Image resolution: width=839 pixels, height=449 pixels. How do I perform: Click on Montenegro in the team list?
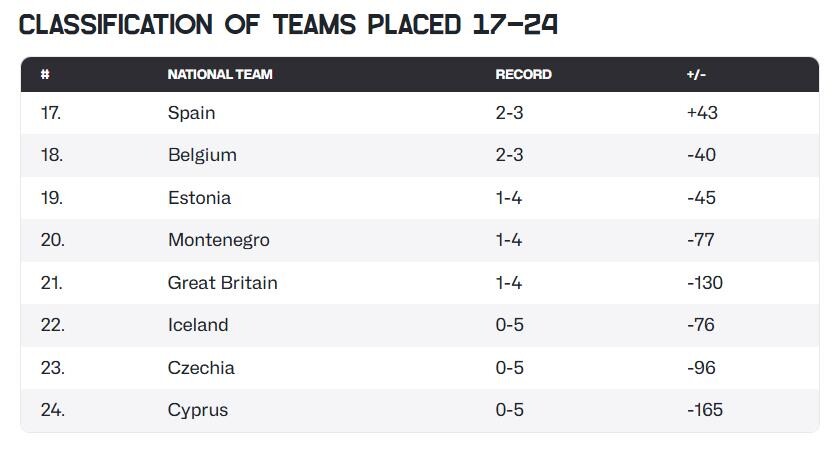pos(218,240)
